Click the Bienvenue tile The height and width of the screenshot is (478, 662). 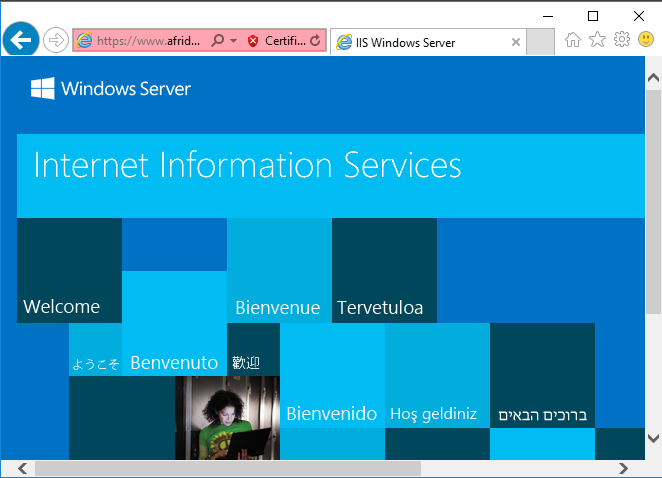click(279, 270)
